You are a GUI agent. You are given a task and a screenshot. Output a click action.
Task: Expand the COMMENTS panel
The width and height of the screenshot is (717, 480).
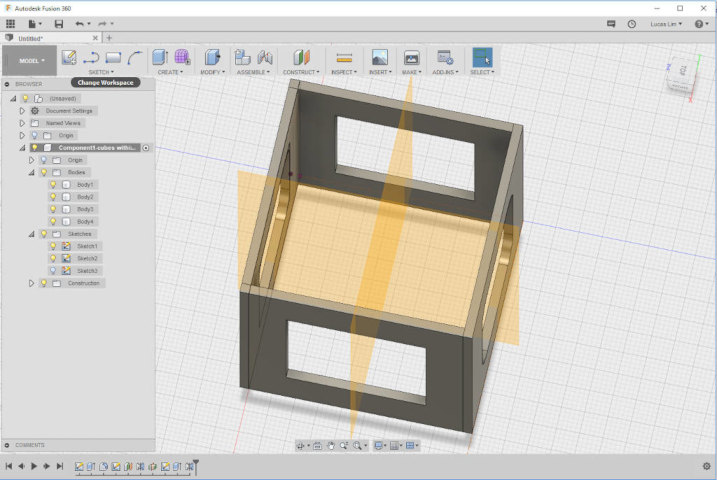pos(7,445)
